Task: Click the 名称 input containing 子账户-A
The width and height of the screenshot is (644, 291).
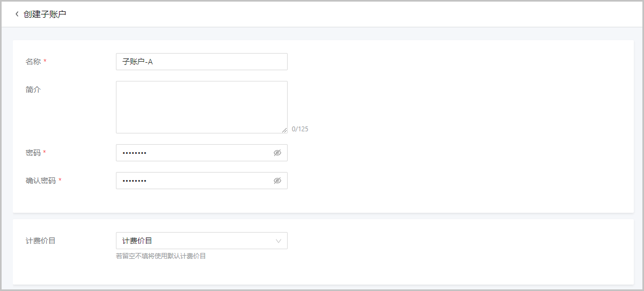Action: [201, 62]
